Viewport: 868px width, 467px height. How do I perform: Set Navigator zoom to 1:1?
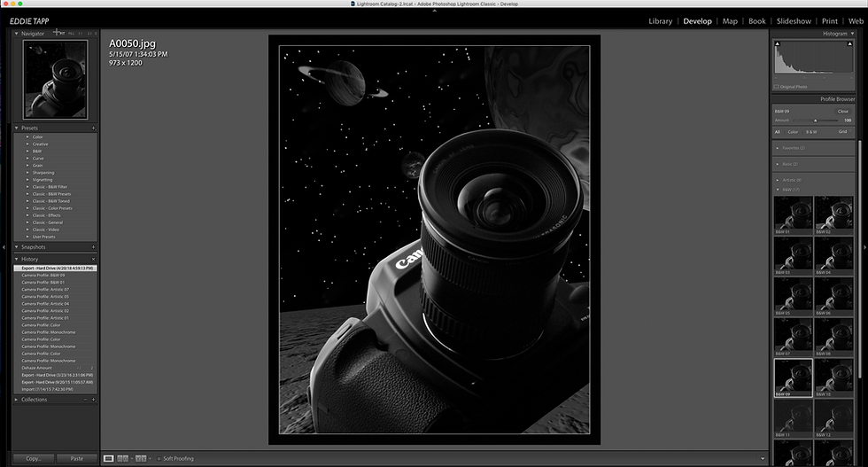pos(81,34)
